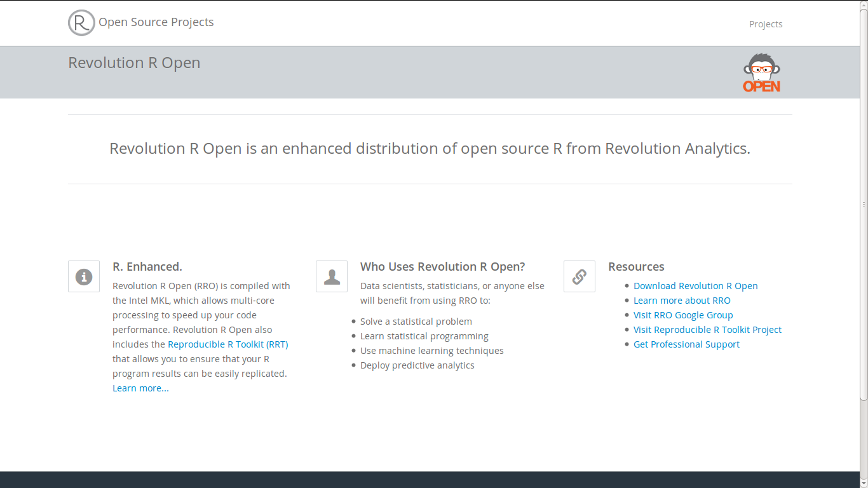
Task: Click the Revolution R Open page title
Action: pyautogui.click(x=134, y=63)
